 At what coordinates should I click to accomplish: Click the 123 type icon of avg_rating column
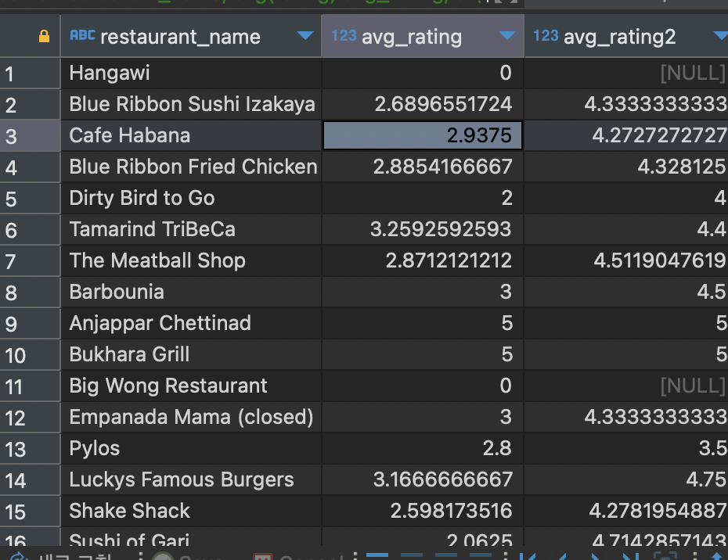[344, 35]
